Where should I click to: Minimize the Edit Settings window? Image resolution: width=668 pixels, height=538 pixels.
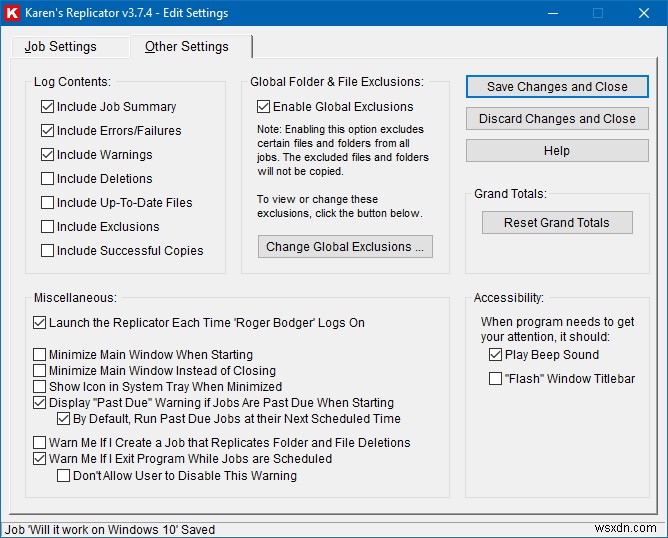[553, 13]
